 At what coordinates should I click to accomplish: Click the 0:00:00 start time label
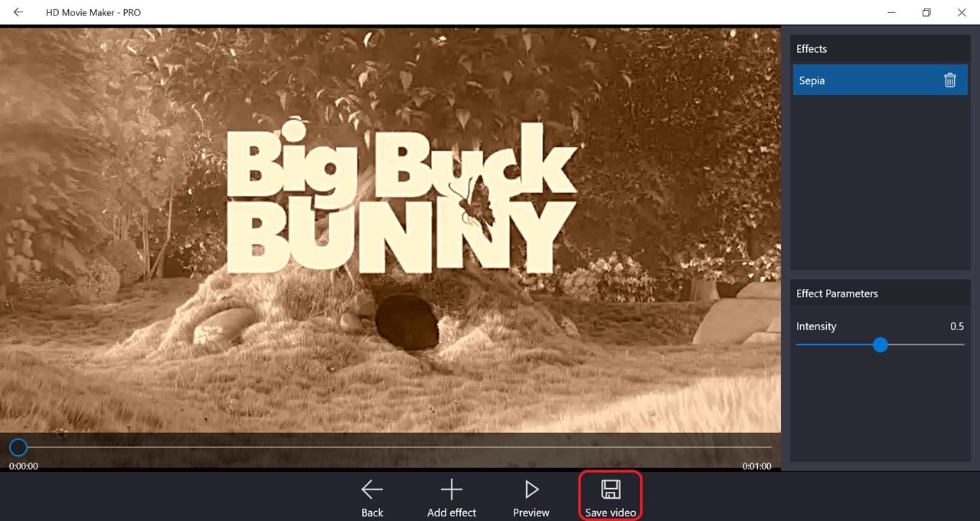(24, 466)
